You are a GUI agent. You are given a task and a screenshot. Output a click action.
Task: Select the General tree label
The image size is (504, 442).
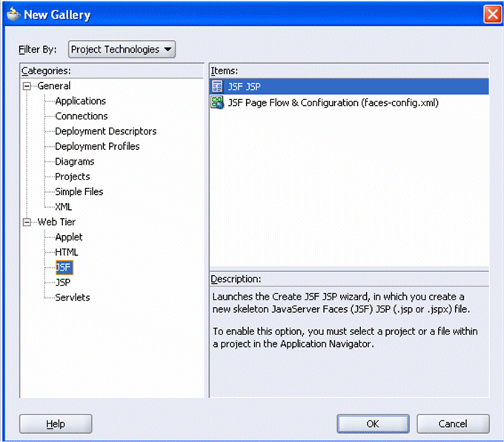(x=53, y=86)
